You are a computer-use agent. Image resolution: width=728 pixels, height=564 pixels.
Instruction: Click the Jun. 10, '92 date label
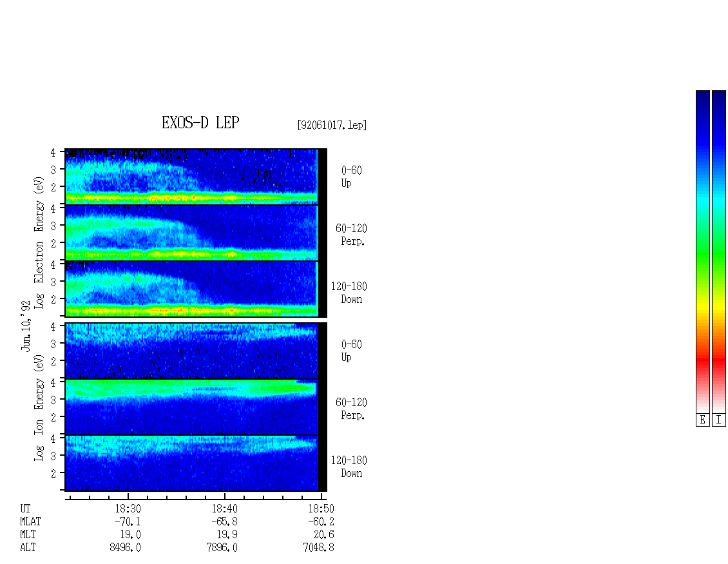point(26,326)
